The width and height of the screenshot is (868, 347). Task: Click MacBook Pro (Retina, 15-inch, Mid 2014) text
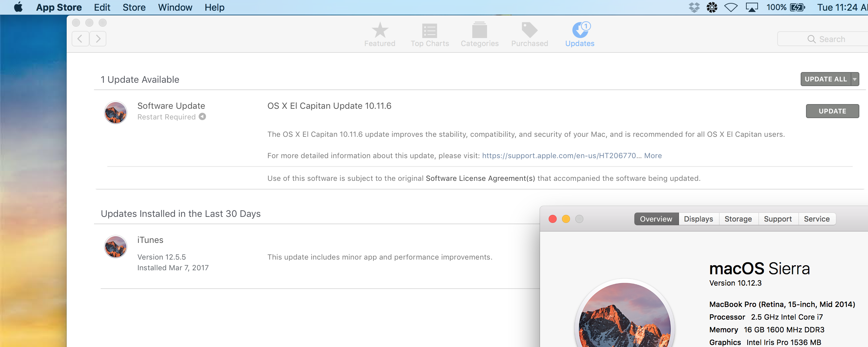pos(782,304)
